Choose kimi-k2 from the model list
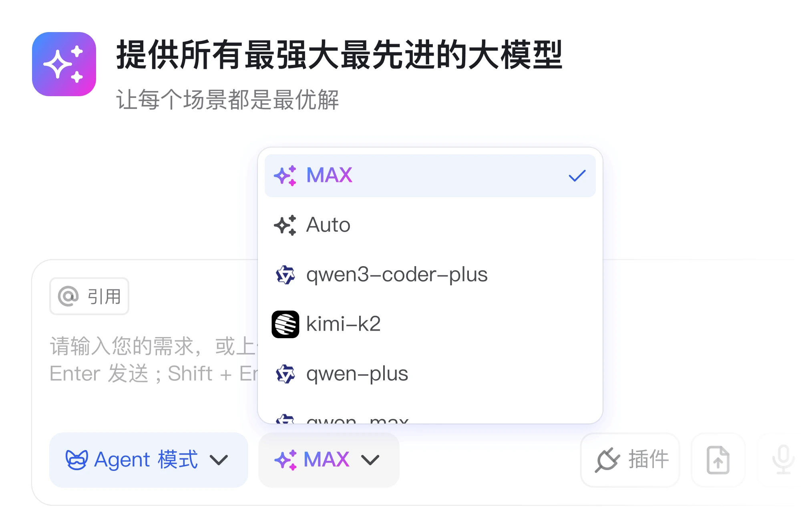 pyautogui.click(x=430, y=324)
